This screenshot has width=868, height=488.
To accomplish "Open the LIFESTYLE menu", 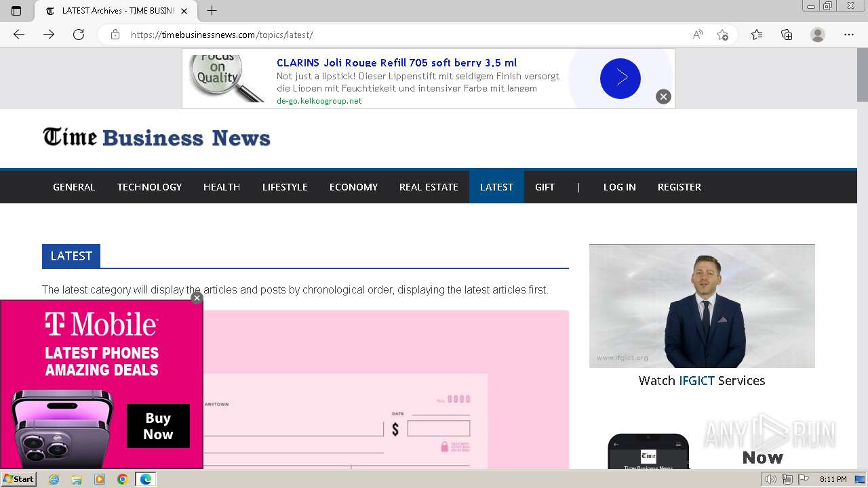I will (x=285, y=187).
